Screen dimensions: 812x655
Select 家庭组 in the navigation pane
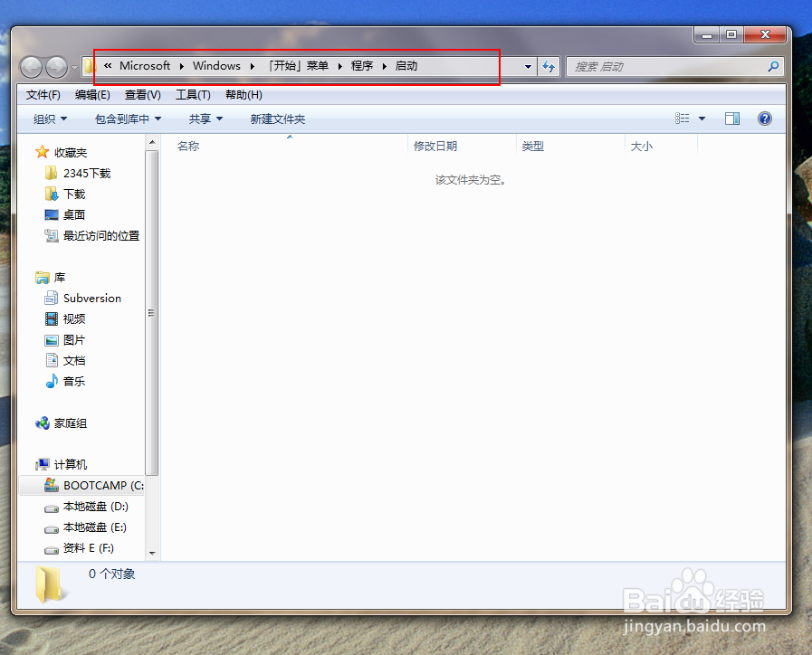pos(62,423)
